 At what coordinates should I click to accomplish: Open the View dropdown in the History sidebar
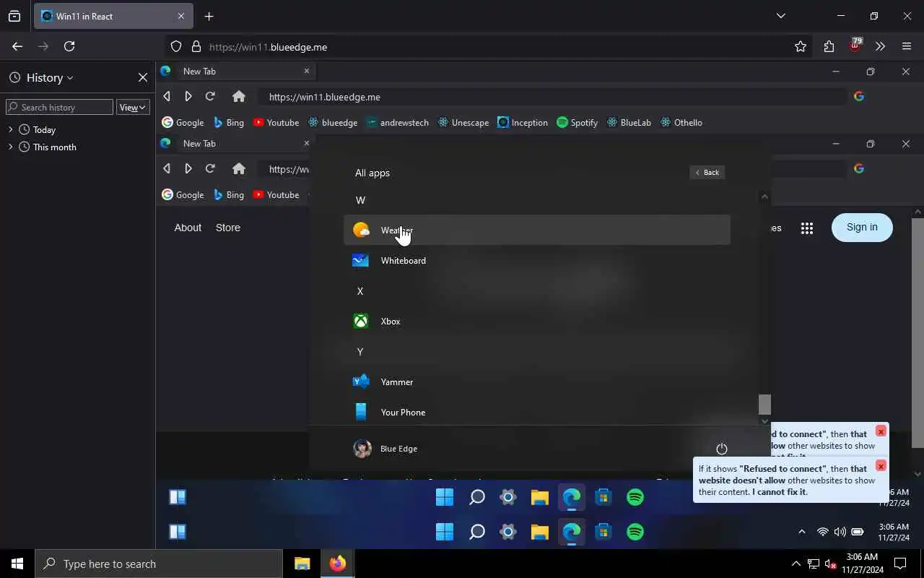[133, 107]
